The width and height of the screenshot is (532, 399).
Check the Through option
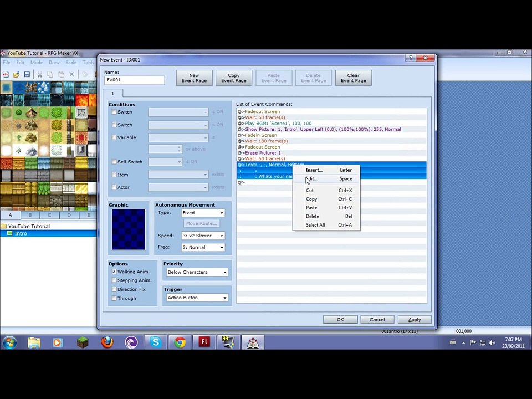[x=114, y=298]
